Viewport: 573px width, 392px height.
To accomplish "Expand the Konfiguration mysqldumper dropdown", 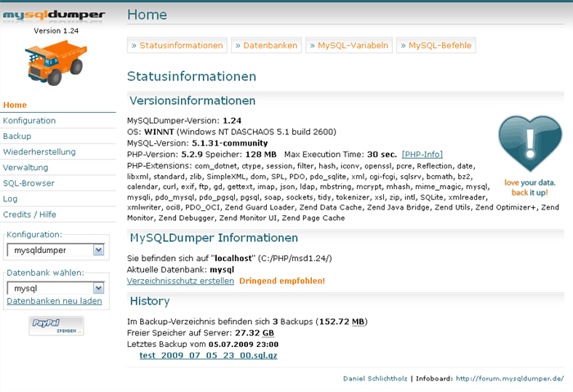I will click(56, 250).
